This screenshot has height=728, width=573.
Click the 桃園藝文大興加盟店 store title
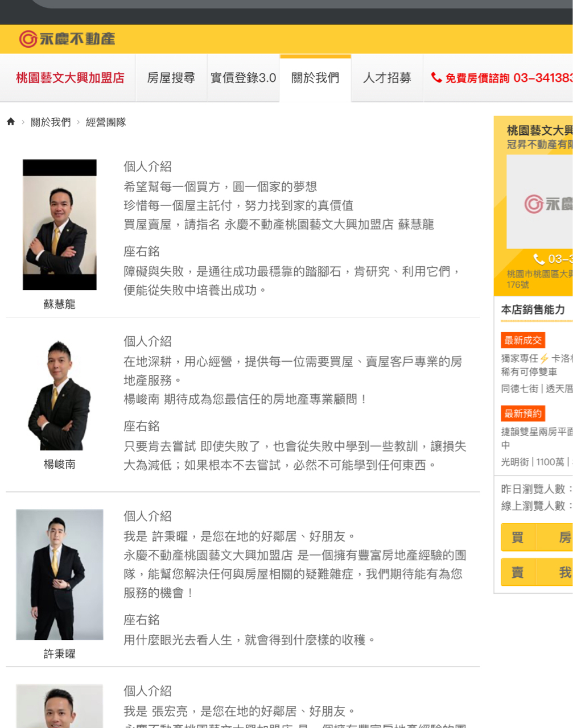[x=70, y=78]
